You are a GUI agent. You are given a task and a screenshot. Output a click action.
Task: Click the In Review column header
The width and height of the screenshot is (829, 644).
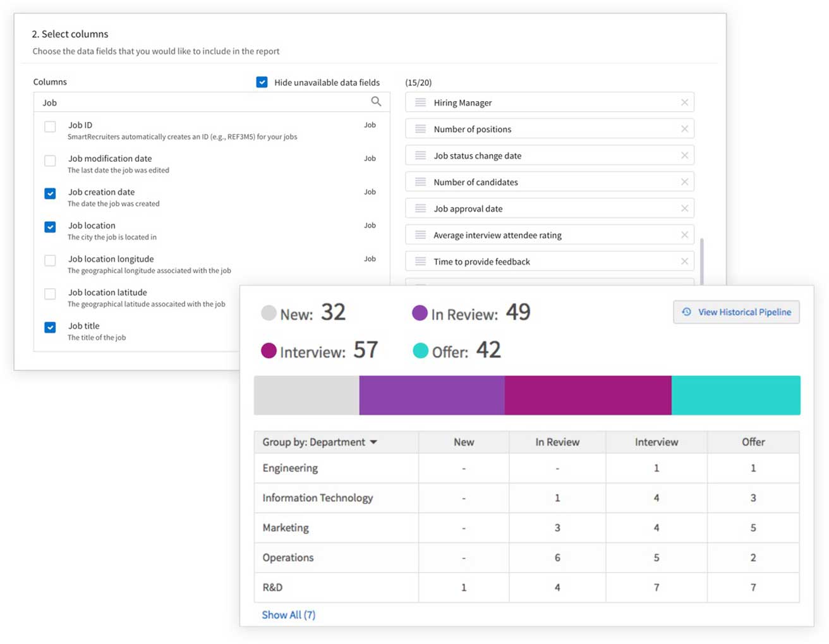pos(557,442)
